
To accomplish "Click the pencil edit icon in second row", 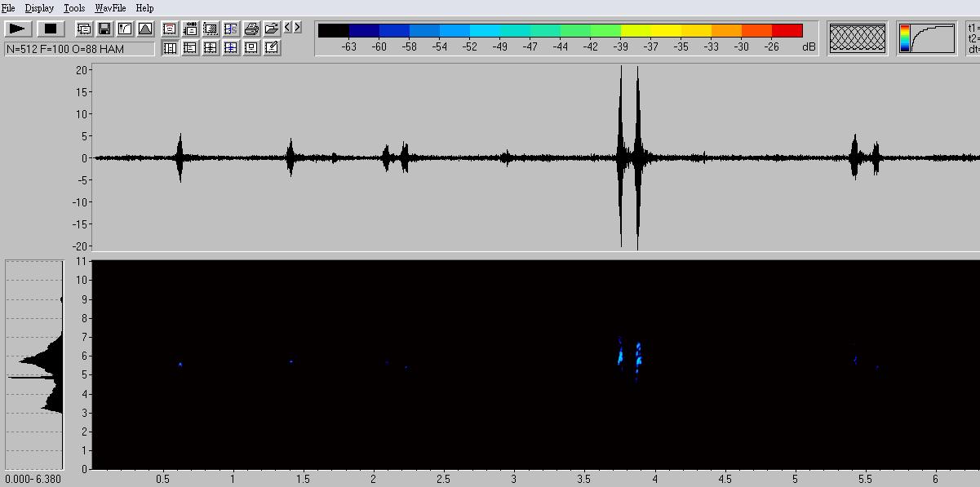I will click(271, 48).
